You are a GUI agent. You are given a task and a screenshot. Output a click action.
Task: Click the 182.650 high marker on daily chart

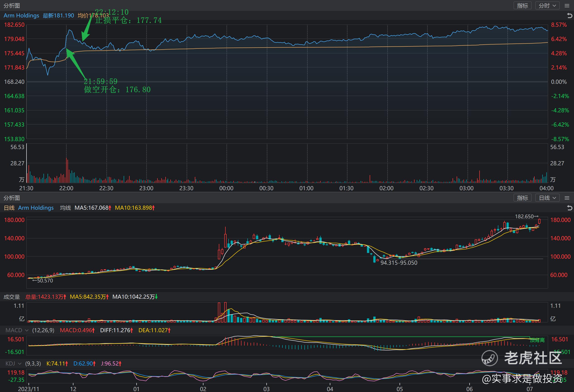tap(527, 216)
